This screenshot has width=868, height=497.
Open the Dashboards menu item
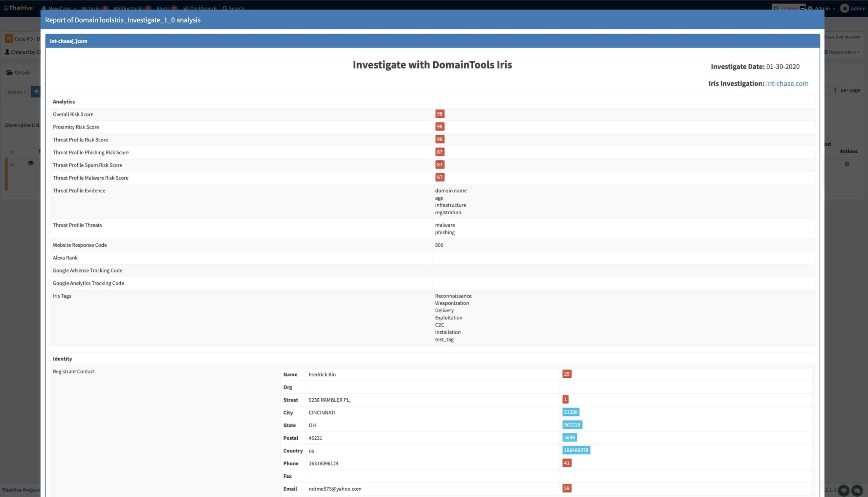pyautogui.click(x=200, y=8)
